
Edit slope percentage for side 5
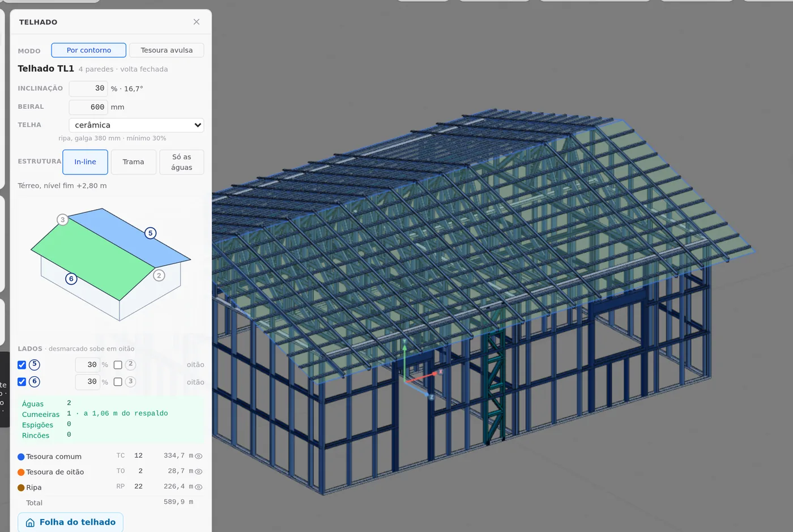tap(87, 365)
